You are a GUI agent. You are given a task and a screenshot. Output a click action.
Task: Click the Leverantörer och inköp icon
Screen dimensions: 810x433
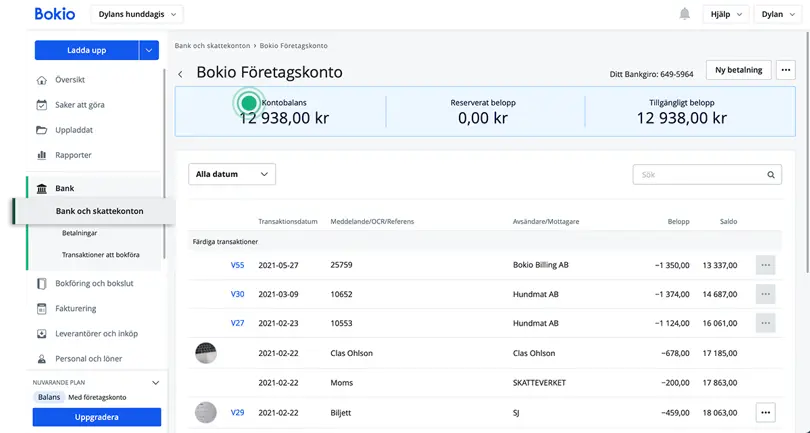click(41, 334)
